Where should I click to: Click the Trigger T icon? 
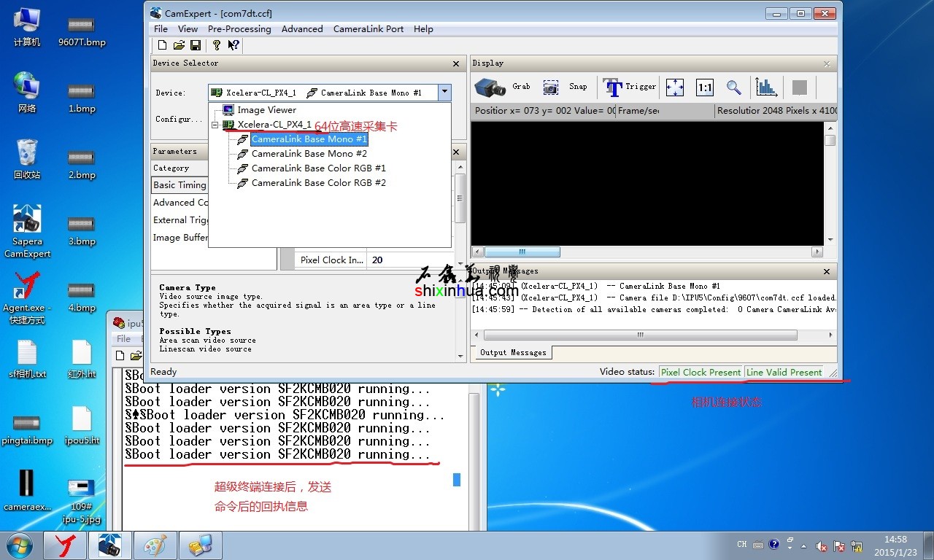coord(613,87)
